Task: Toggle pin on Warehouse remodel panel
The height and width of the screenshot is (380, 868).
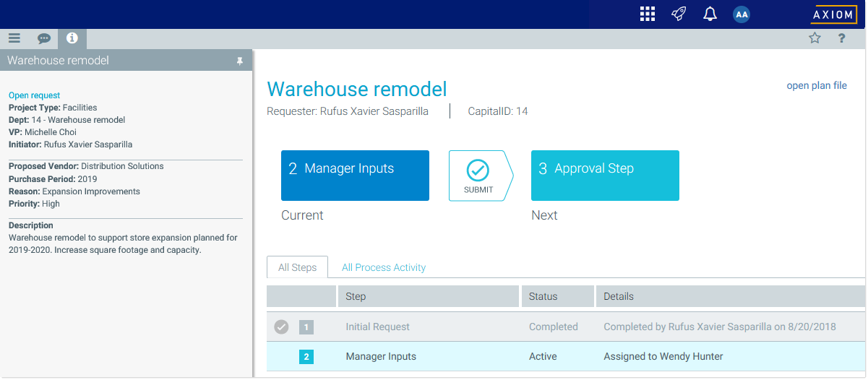Action: click(240, 61)
